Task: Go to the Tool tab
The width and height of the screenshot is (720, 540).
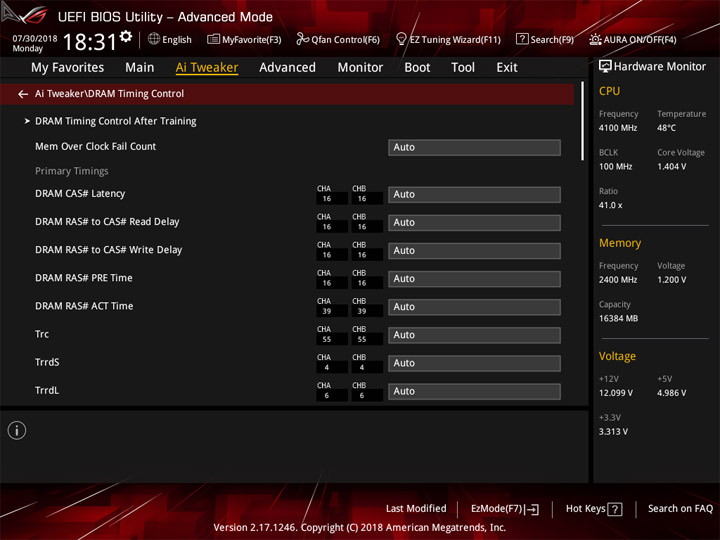Action: pos(463,68)
